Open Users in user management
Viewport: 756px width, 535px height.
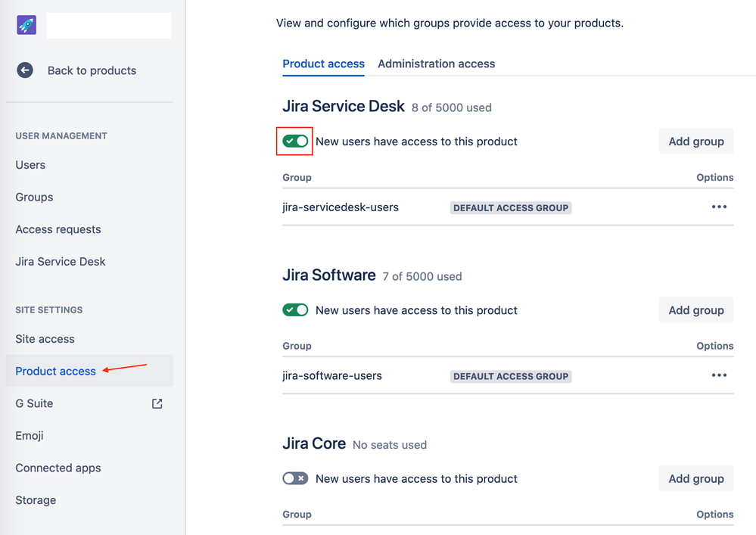click(30, 165)
